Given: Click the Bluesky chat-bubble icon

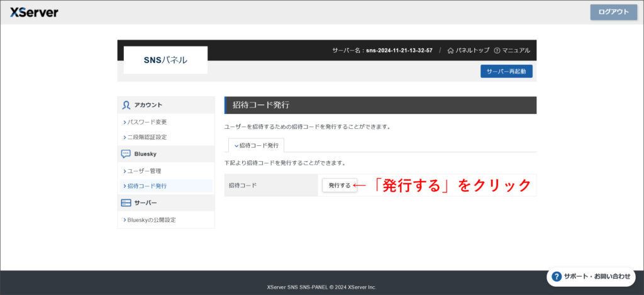Looking at the screenshot, I should point(126,154).
